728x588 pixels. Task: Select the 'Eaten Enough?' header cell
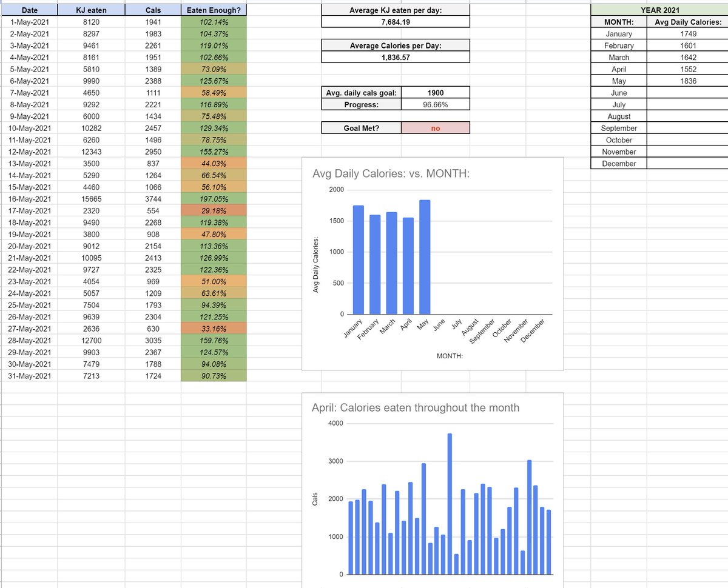point(214,10)
